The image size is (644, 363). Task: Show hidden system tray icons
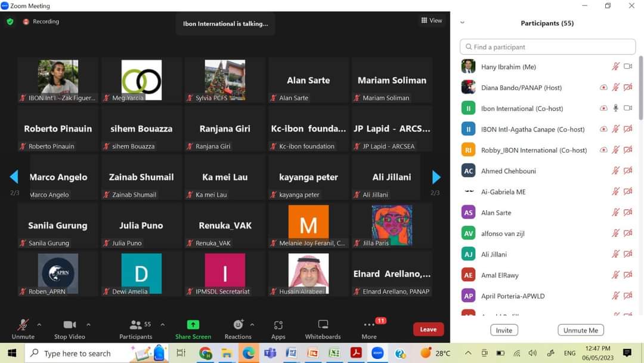coord(468,353)
